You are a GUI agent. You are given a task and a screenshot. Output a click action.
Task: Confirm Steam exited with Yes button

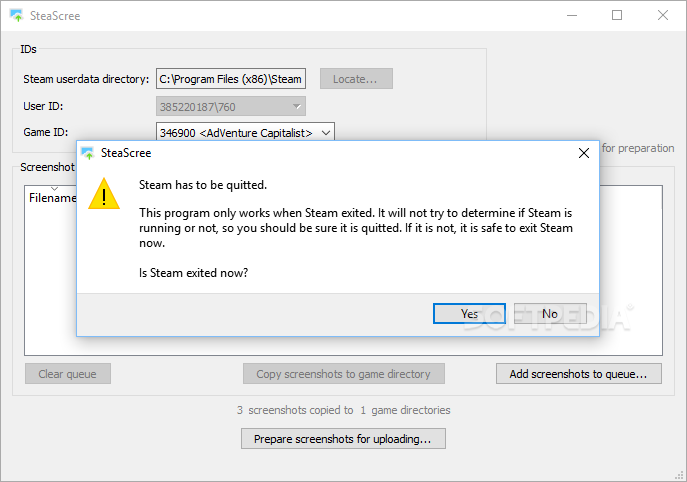469,314
